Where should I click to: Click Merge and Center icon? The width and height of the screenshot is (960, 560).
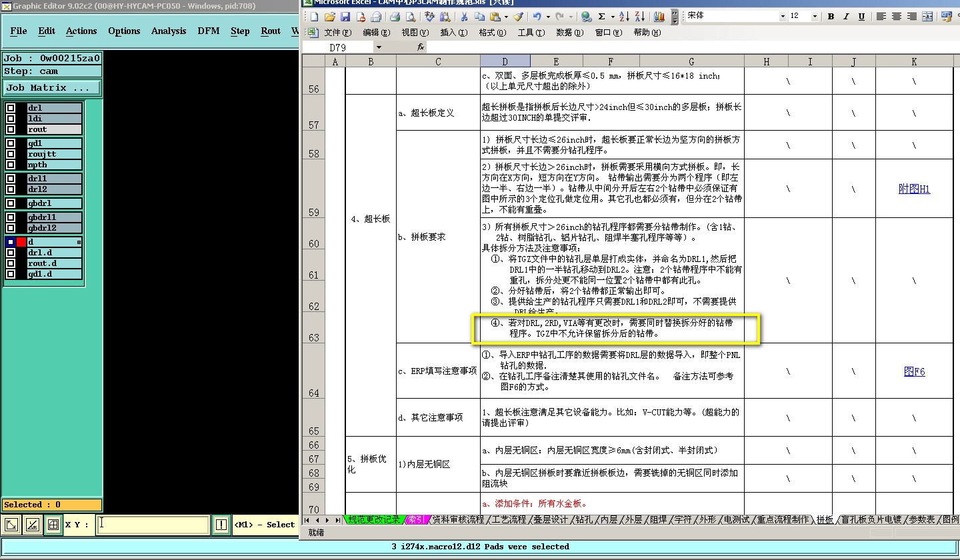927,17
